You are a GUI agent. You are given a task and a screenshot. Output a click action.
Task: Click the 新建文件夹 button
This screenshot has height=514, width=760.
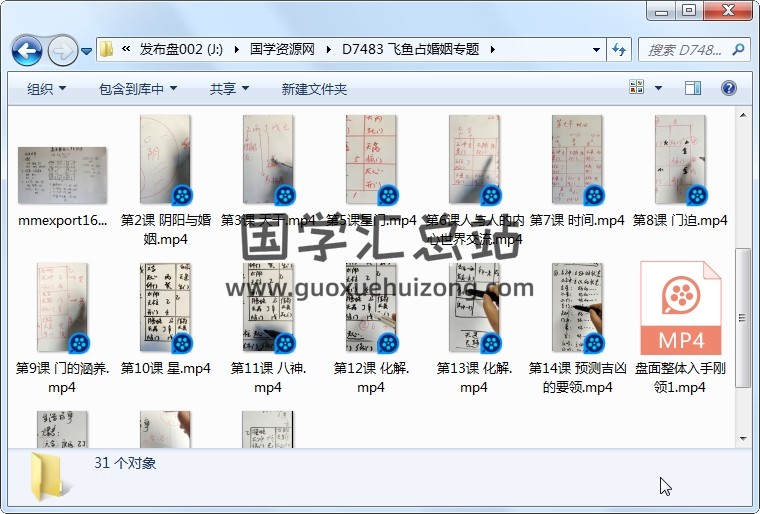click(x=314, y=89)
